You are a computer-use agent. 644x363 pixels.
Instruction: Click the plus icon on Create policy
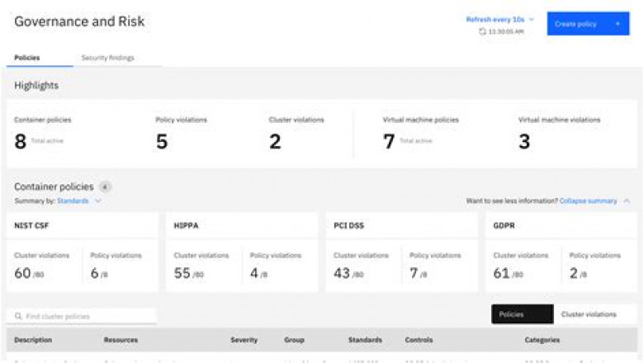(617, 24)
